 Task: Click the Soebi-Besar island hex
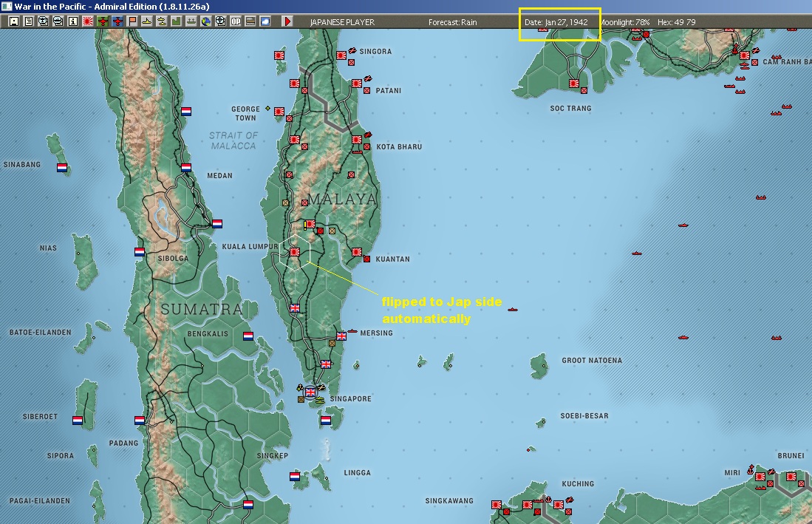pyautogui.click(x=541, y=423)
